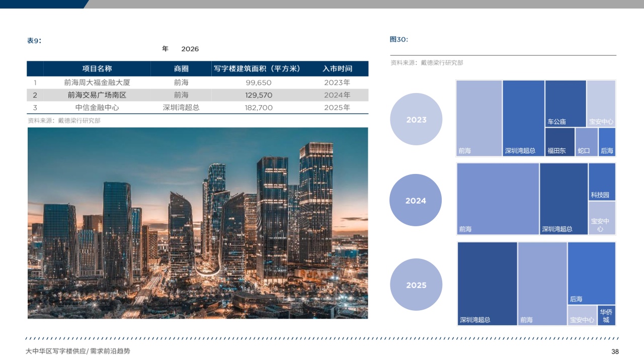The width and height of the screenshot is (644, 362).
Task: Click the 入市时间 column header
Action: pos(337,69)
